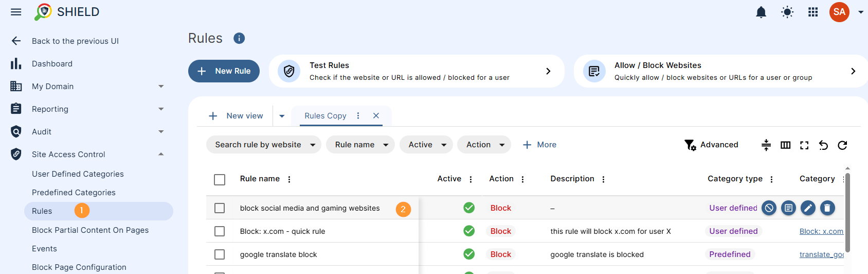The width and height of the screenshot is (868, 274).
Task: Change row density icon
Action: 766,145
